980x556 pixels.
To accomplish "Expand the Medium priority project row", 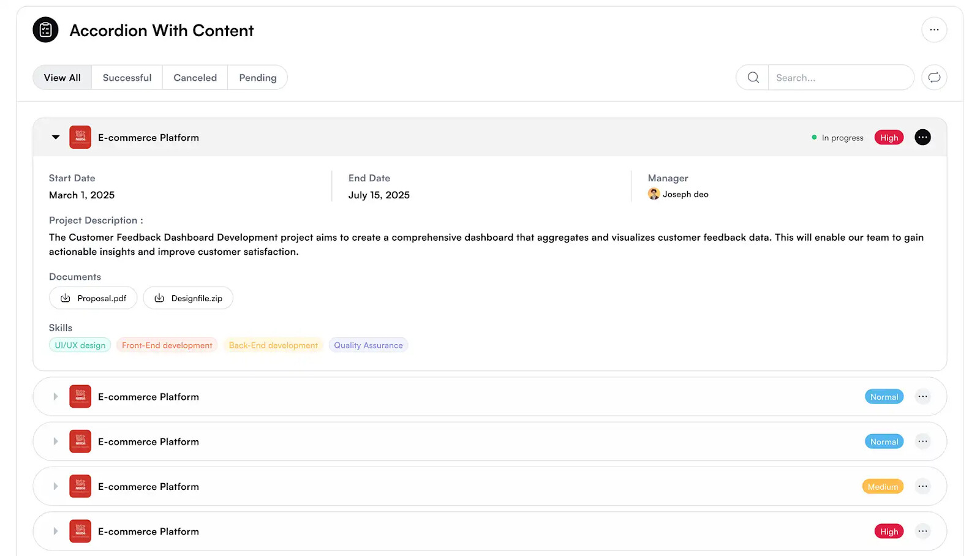I will (56, 487).
